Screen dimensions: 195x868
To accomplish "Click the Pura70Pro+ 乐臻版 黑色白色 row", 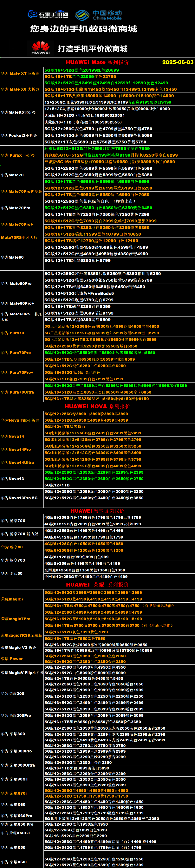I will tap(119, 372).
